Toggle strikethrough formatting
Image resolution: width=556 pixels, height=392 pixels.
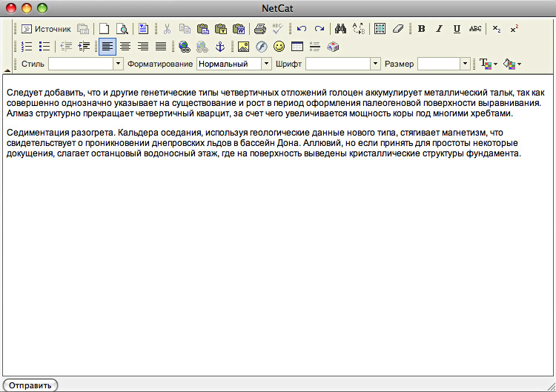tap(475, 29)
